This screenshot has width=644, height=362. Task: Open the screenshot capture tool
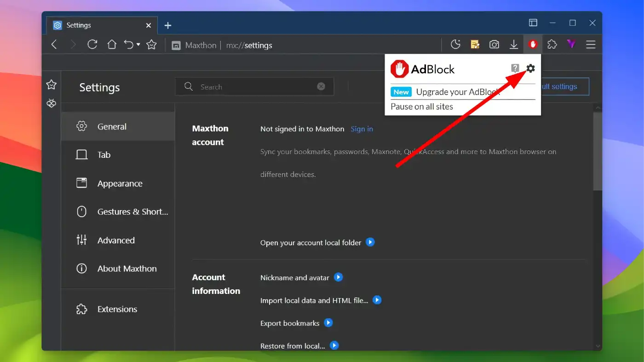[x=494, y=44]
